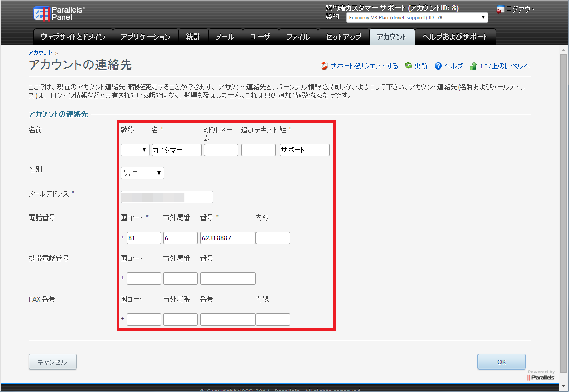Click the 電話番号 国コード field with 81
Screen dimensions: 569x392
pos(144,238)
